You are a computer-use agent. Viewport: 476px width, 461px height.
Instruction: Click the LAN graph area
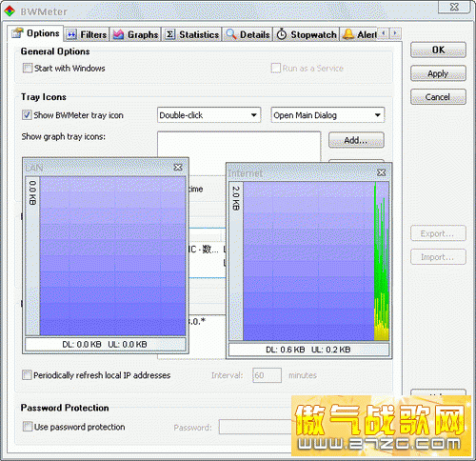pyautogui.click(x=112, y=256)
